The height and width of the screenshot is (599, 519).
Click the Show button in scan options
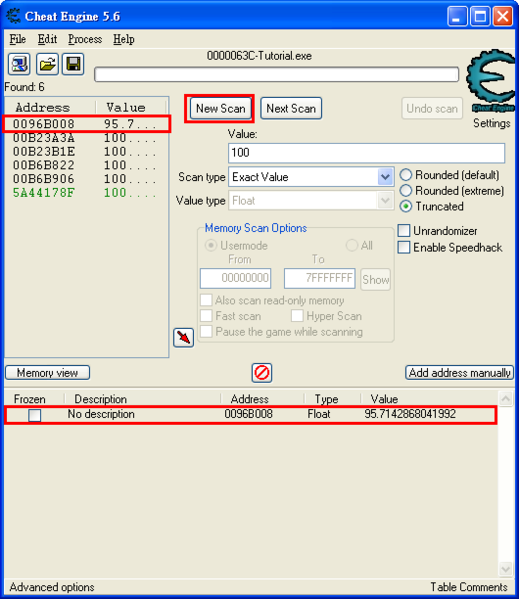pos(375,280)
